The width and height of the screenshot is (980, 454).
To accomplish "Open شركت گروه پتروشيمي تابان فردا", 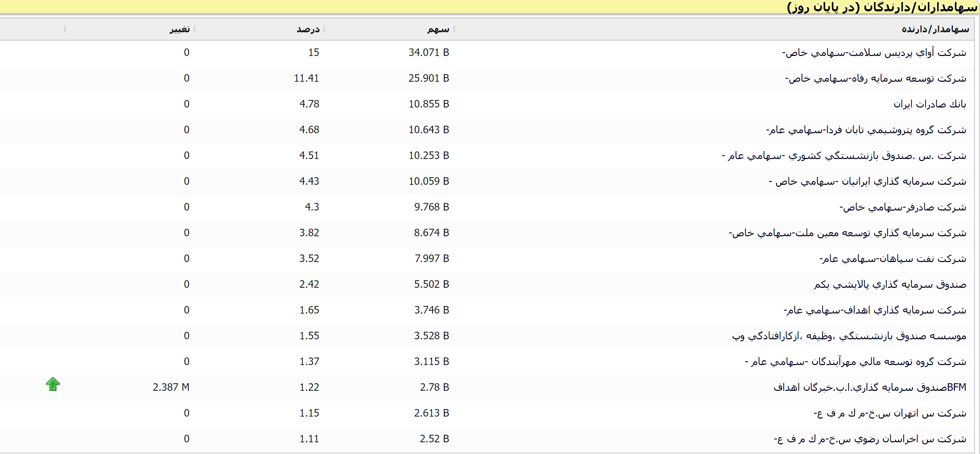I will [x=866, y=130].
